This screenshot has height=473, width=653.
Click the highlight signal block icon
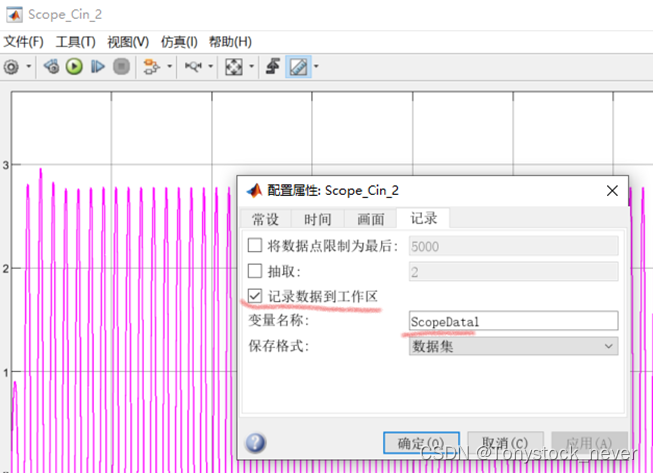151,67
